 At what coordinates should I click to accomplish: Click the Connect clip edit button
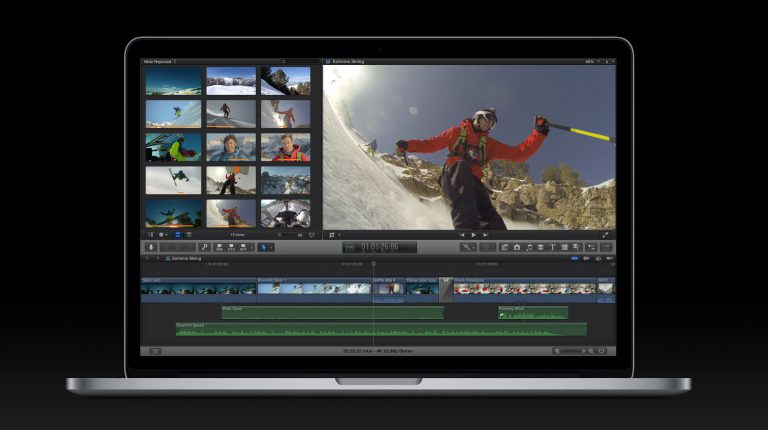219,247
